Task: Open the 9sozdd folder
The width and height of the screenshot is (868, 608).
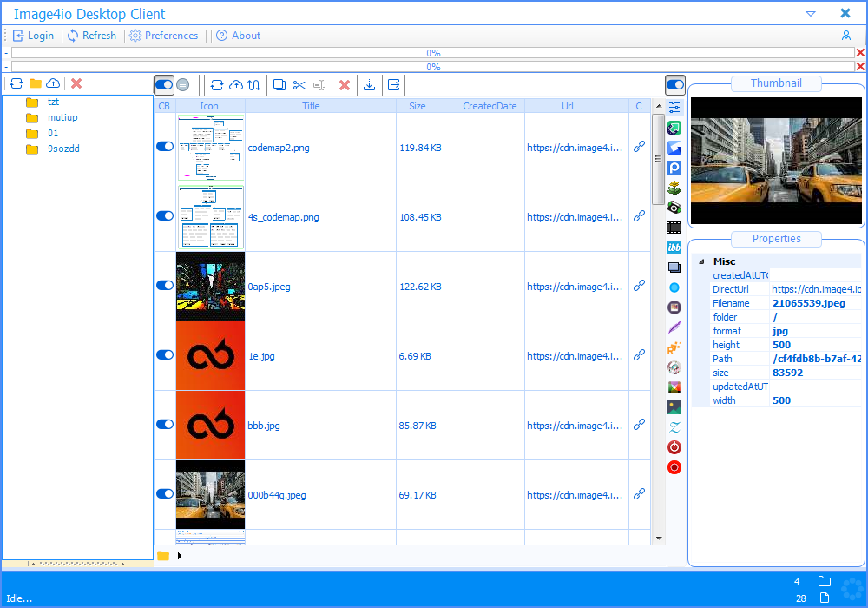Action: (63, 149)
